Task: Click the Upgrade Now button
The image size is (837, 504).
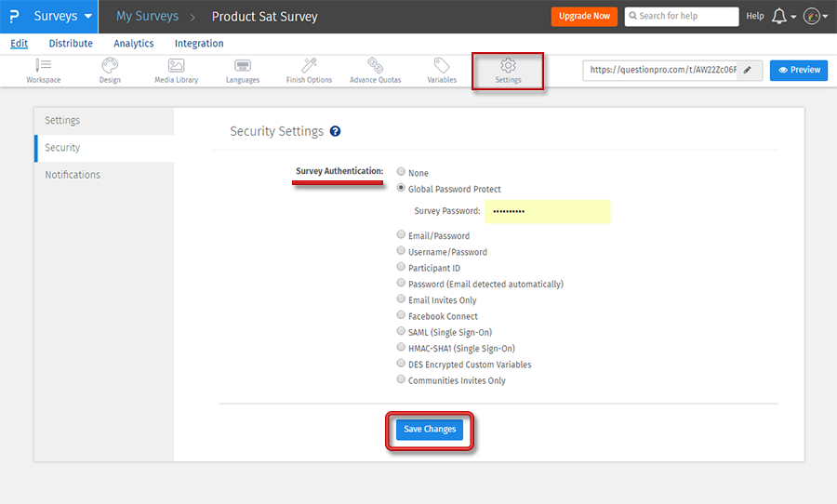Action: (x=584, y=16)
